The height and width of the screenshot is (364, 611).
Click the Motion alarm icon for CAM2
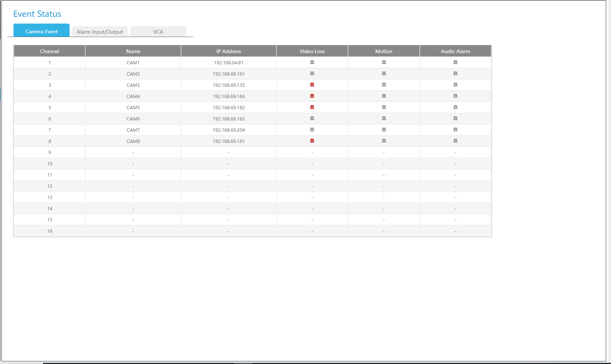(384, 74)
